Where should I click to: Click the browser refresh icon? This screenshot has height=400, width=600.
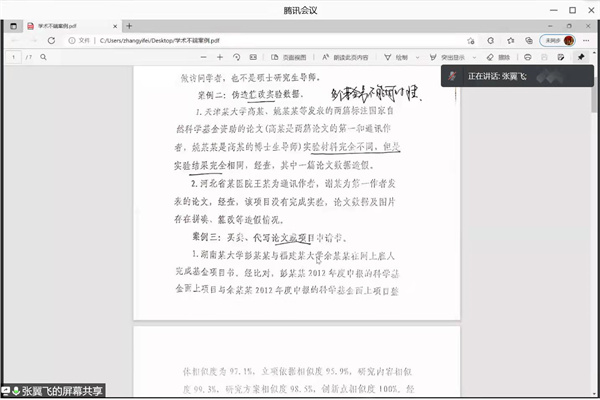point(52,40)
